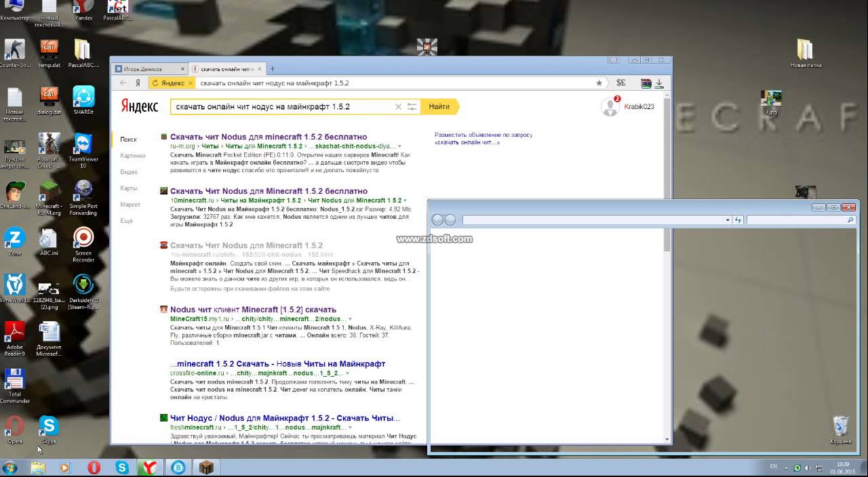
Task: Switch to the Игорь Денисов tab
Action: (x=151, y=68)
